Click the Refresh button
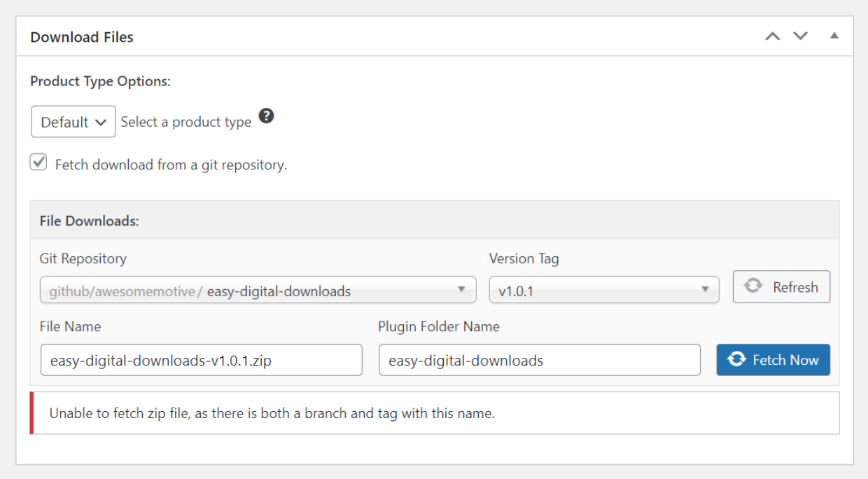868x479 pixels. click(781, 287)
